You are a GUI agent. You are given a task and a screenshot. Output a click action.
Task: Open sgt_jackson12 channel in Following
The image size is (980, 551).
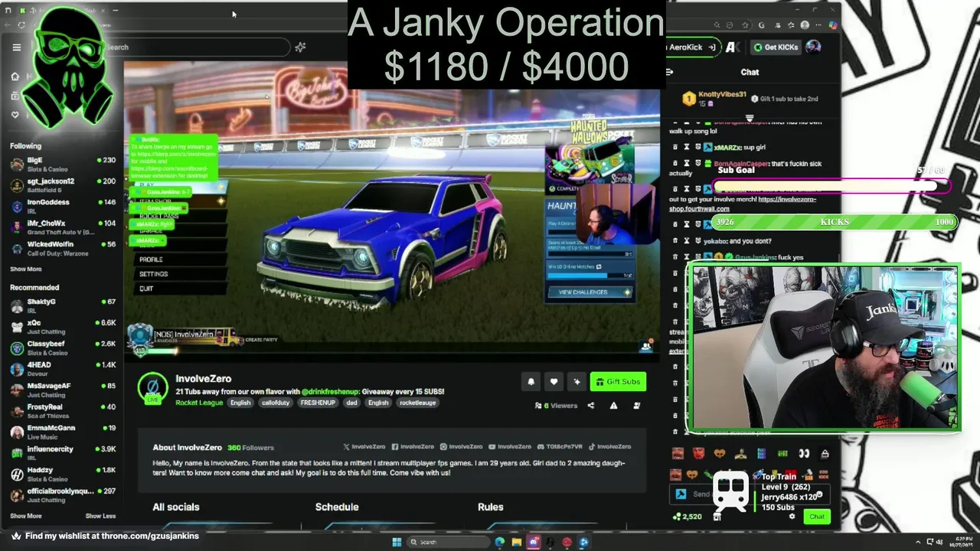62,185
